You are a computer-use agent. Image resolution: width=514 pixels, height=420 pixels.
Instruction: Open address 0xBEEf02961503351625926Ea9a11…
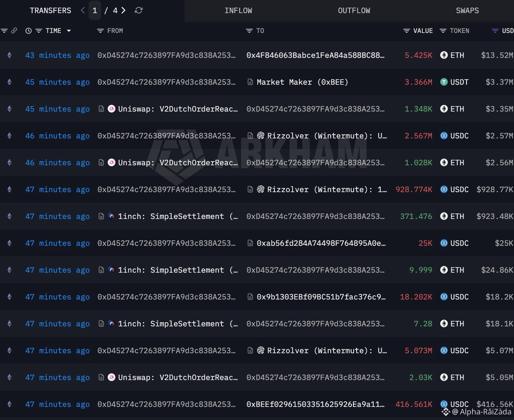coord(315,404)
